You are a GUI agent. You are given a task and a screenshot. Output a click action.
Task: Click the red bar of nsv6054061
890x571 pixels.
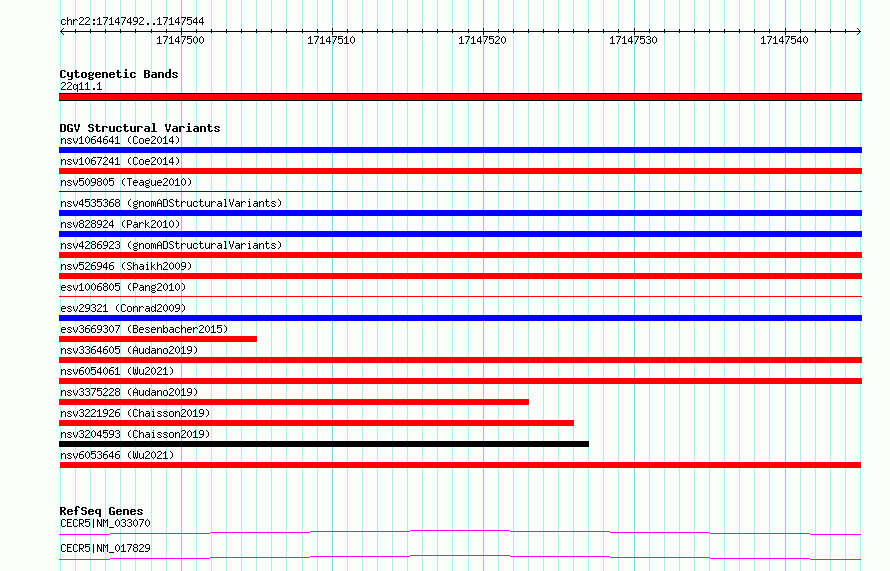coord(460,381)
